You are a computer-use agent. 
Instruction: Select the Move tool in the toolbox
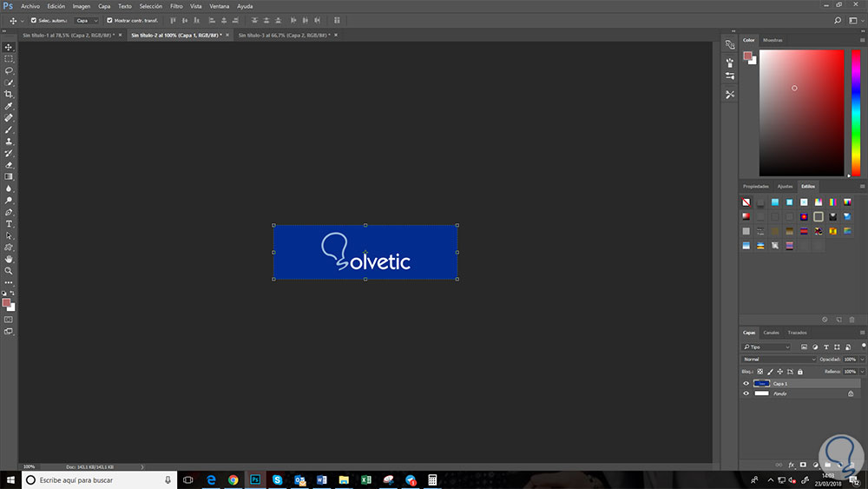point(9,47)
